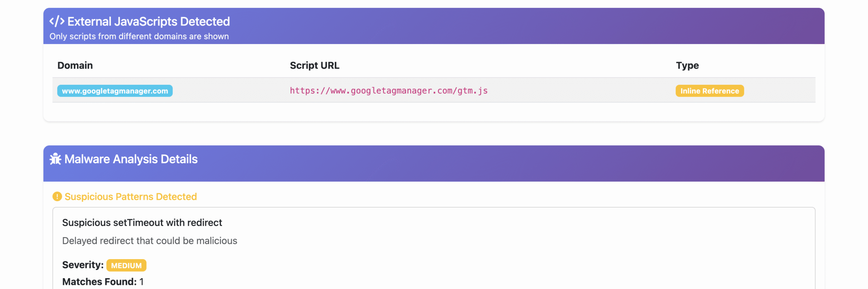
Task: Click the Severity label text
Action: point(83,265)
